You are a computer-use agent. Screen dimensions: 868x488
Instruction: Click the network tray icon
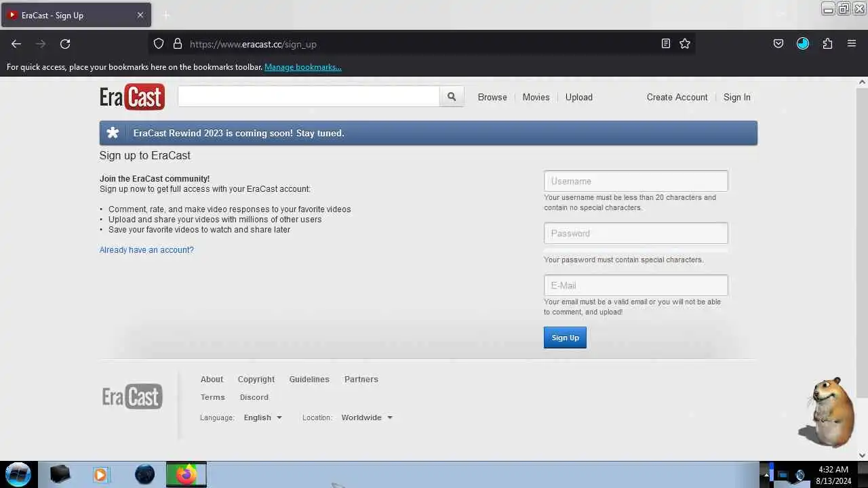783,475
